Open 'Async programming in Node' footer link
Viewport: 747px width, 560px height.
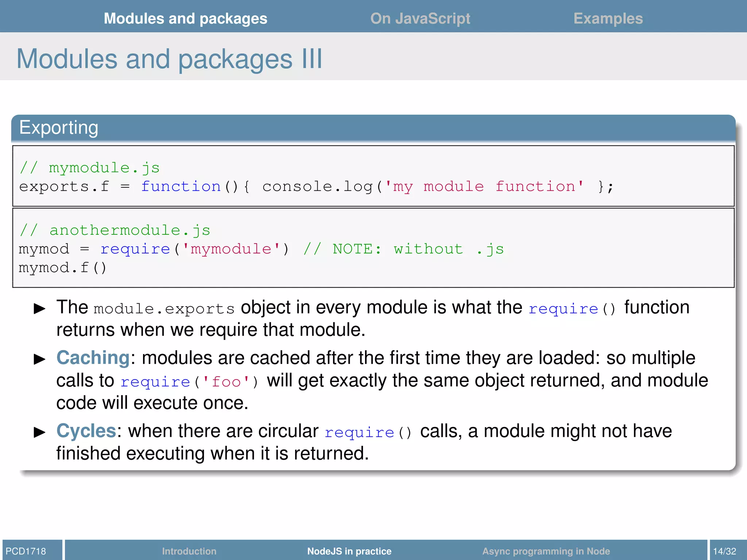[546, 551]
